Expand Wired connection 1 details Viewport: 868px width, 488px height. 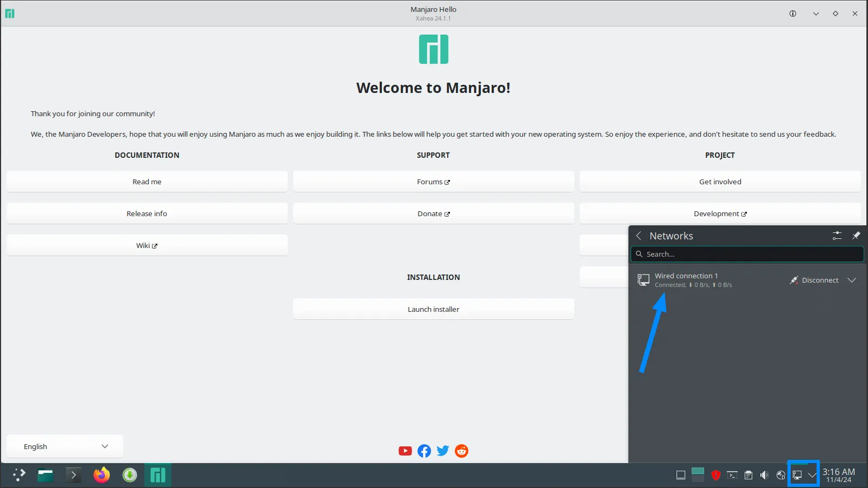tap(852, 280)
